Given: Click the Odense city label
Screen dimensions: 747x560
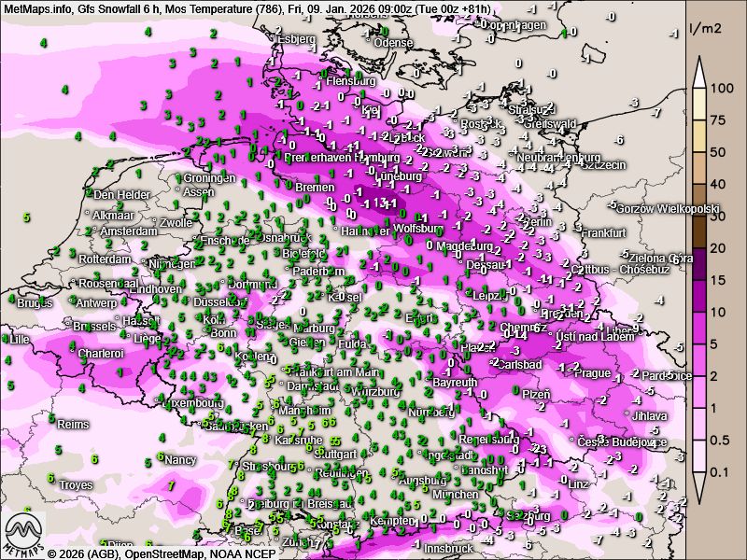Looking at the screenshot, I should point(393,43).
